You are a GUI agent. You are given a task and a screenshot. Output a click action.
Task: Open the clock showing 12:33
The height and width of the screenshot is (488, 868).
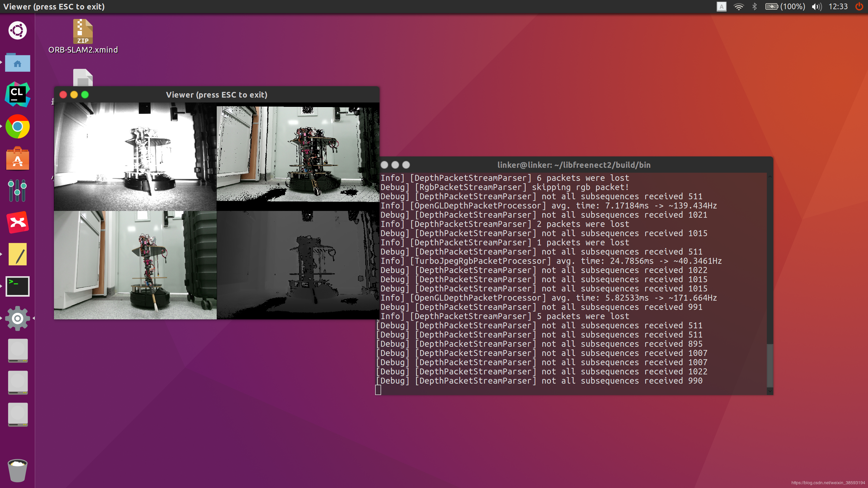(x=838, y=7)
